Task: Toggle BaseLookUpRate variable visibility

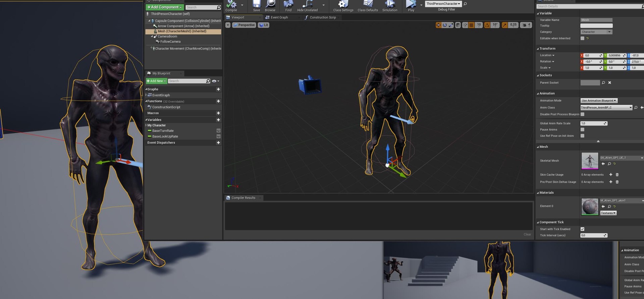Action: (218, 136)
